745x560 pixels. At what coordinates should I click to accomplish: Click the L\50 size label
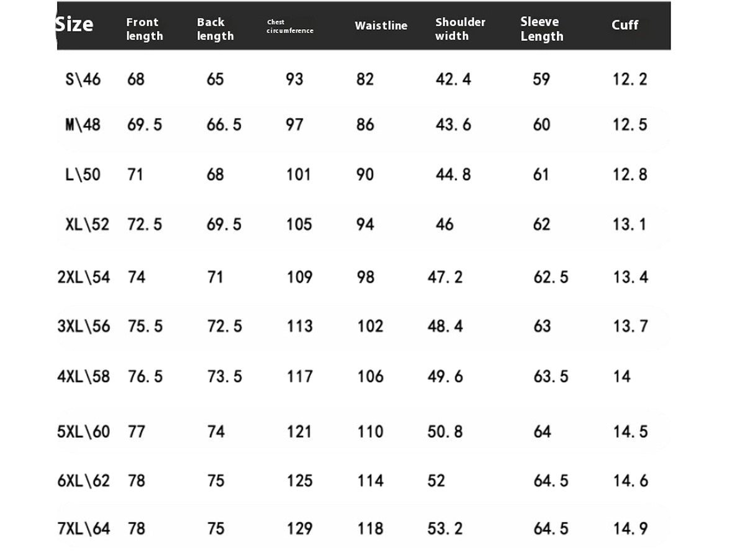point(83,174)
